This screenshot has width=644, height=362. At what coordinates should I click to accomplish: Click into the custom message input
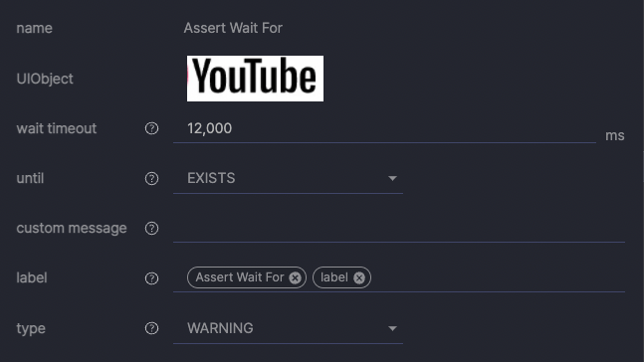[399, 229]
